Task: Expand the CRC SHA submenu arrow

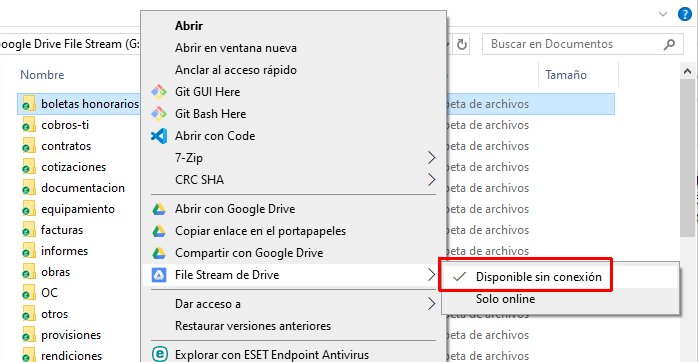Action: pos(431,180)
